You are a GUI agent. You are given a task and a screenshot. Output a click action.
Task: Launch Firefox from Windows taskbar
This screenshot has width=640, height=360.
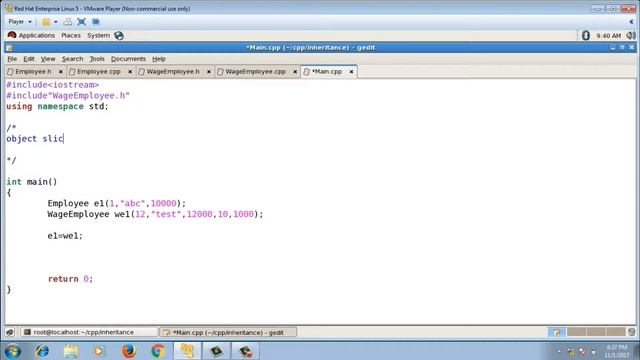pyautogui.click(x=128, y=351)
